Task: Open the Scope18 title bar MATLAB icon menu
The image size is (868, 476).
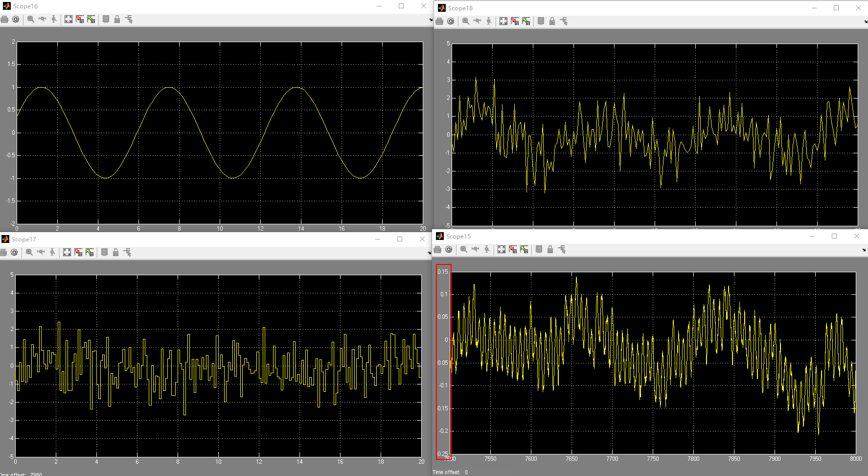Action: pyautogui.click(x=441, y=8)
